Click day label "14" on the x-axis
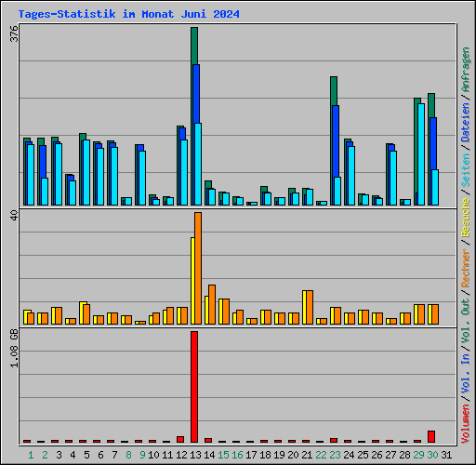The height and width of the screenshot is (465, 476). [x=209, y=455]
